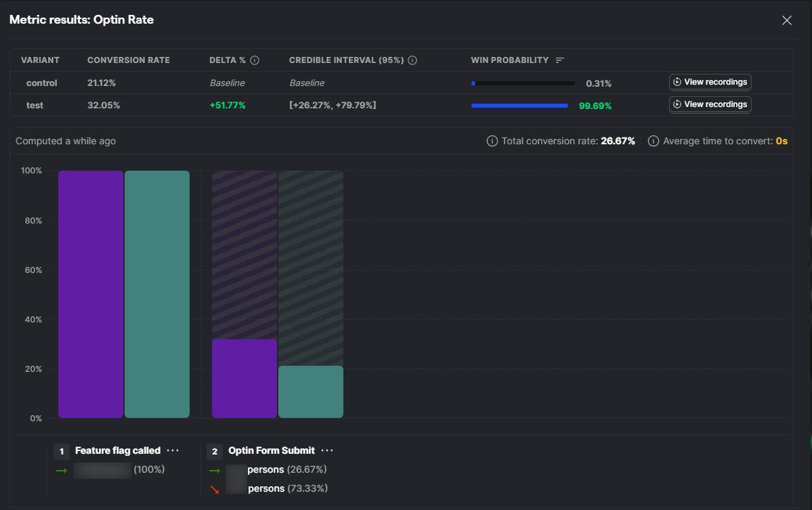View recordings for the test variant
The width and height of the screenshot is (812, 510).
(x=710, y=104)
